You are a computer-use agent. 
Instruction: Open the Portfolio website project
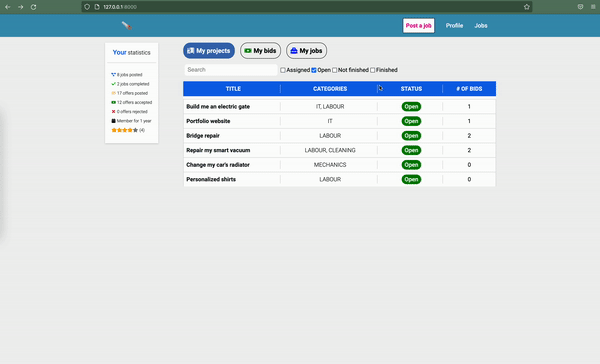pos(208,121)
